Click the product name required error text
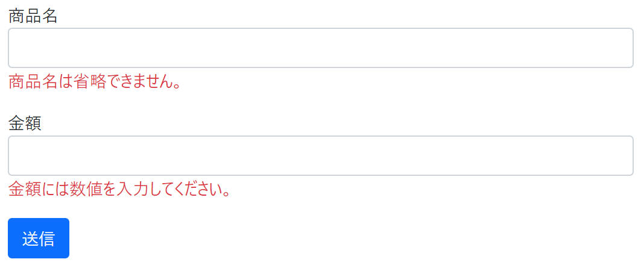 (95, 82)
